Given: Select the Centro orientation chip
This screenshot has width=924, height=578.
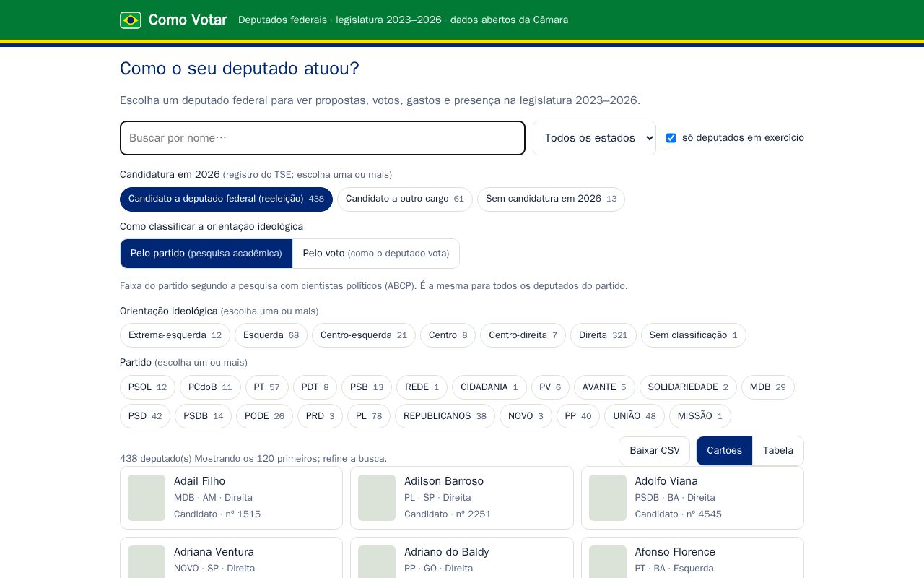Looking at the screenshot, I should pos(448,335).
